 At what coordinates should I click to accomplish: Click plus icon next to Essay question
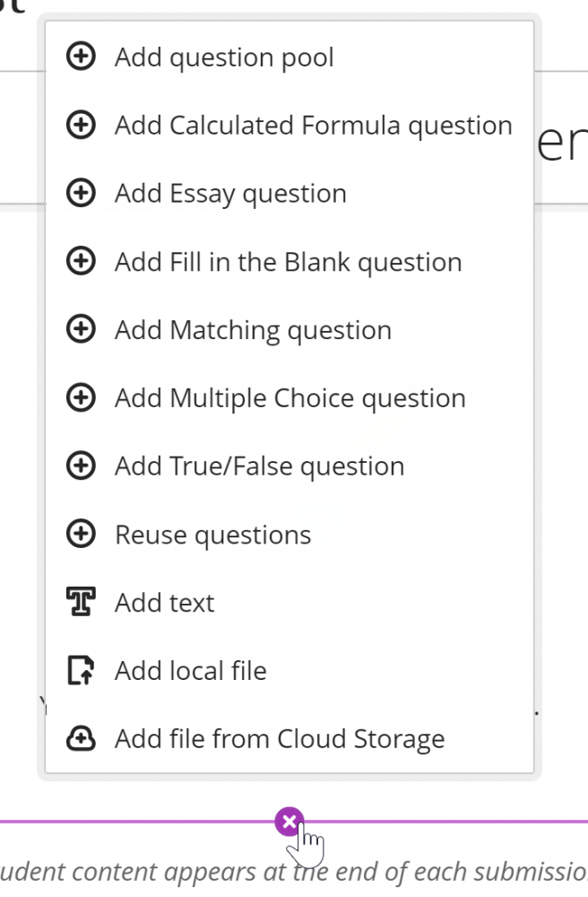pyautogui.click(x=81, y=194)
